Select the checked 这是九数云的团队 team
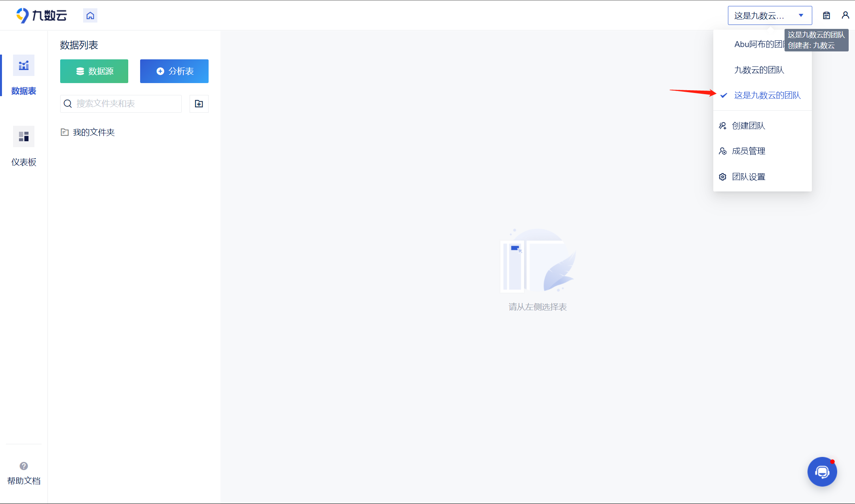The width and height of the screenshot is (855, 504). pos(767,95)
